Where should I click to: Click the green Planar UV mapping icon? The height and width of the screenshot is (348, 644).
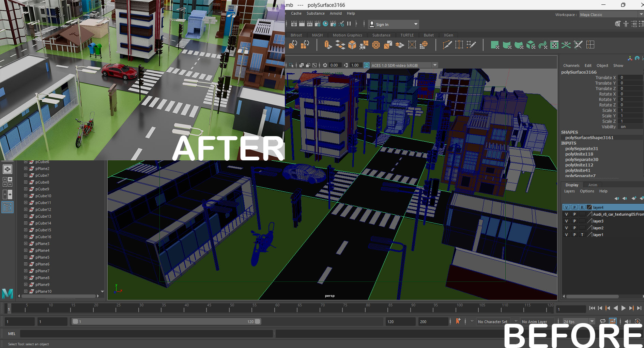495,45
